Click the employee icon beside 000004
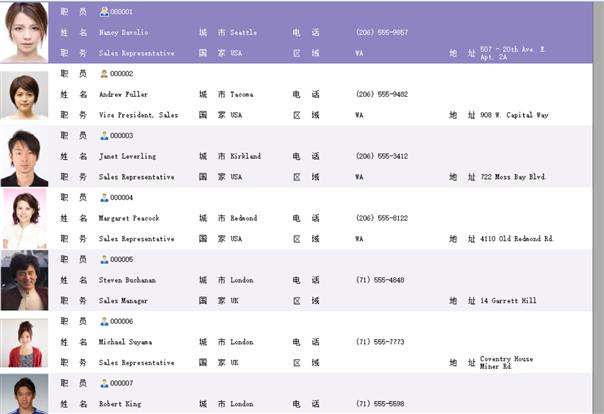The height and width of the screenshot is (414, 604). click(104, 198)
